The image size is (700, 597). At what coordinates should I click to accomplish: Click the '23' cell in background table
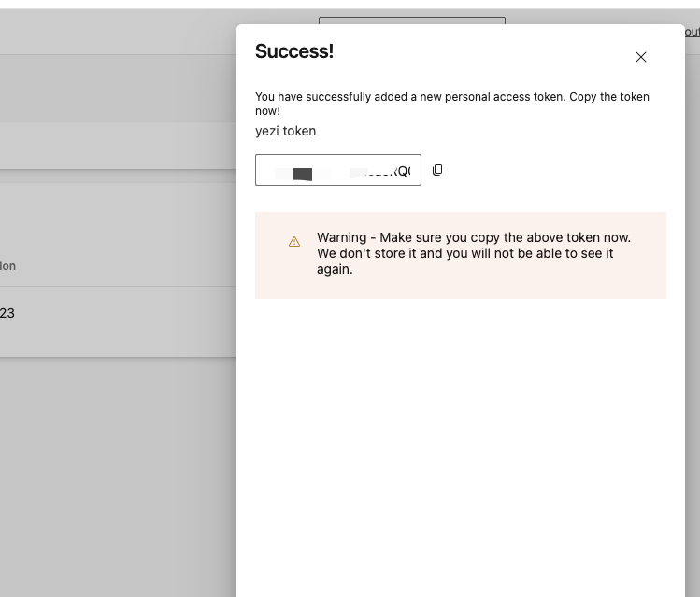(7, 313)
